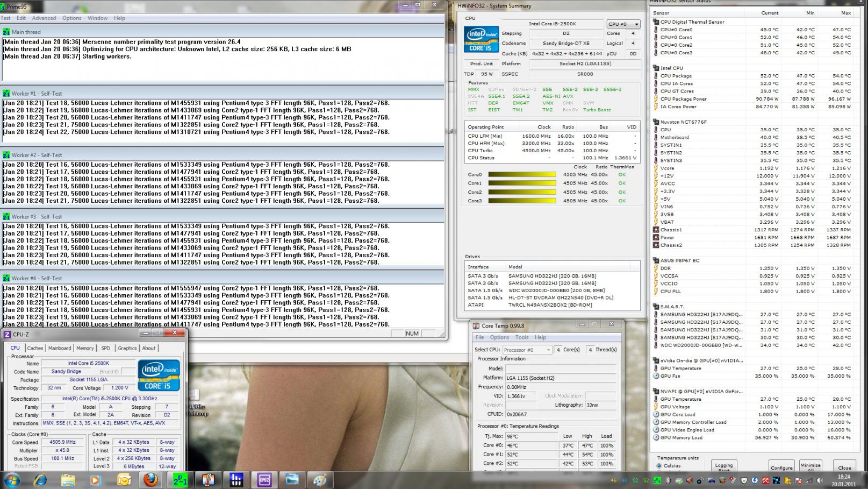
Task: Click the Core0 usage bar in HWiNFO32
Action: 522,175
